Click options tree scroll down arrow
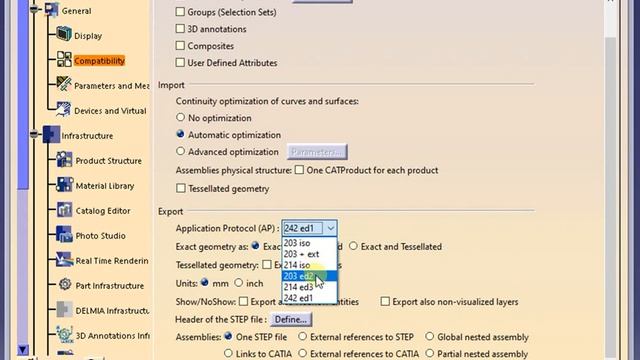 point(23,349)
